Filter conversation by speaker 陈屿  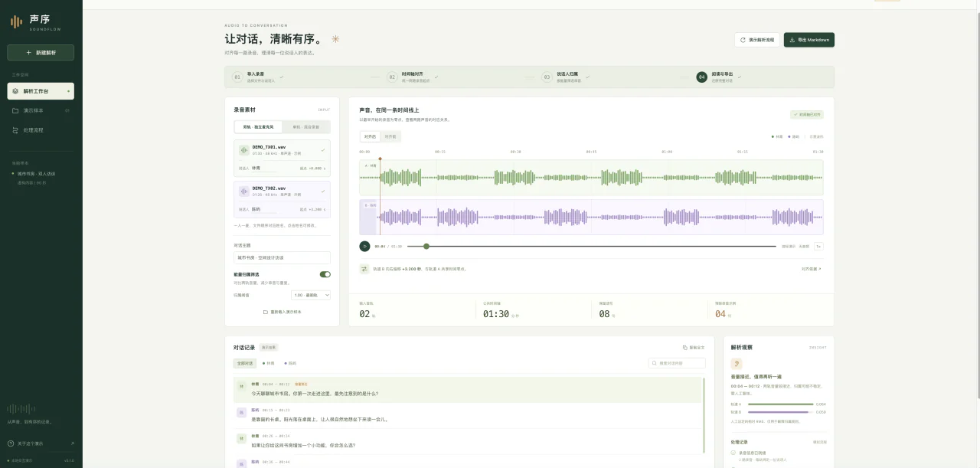click(x=290, y=363)
